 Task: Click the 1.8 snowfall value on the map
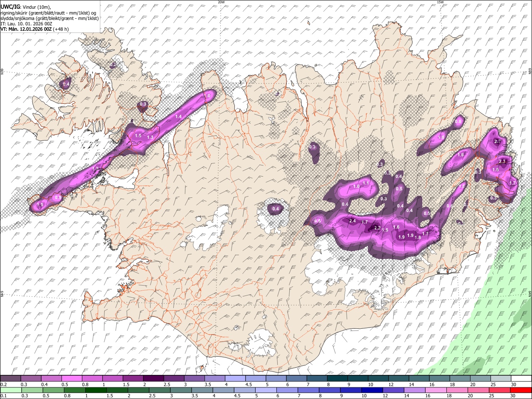coord(418,237)
